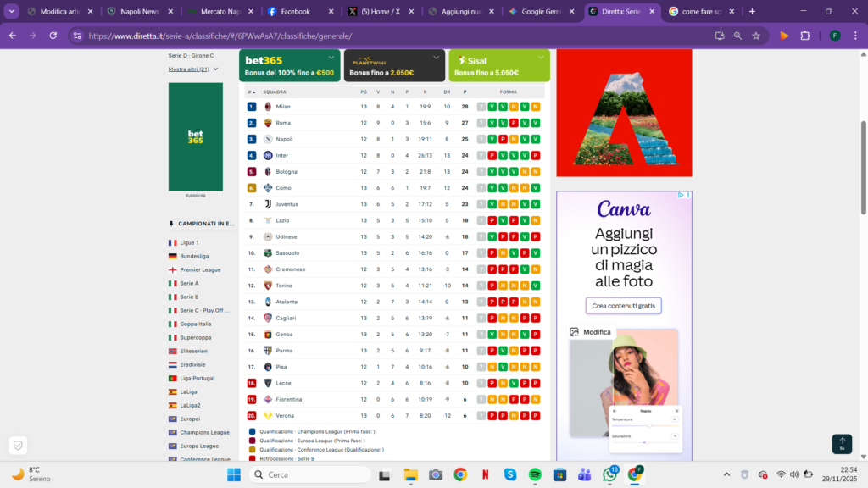The height and width of the screenshot is (488, 868).
Task: Click the shield icon at bottom left
Action: [x=18, y=446]
